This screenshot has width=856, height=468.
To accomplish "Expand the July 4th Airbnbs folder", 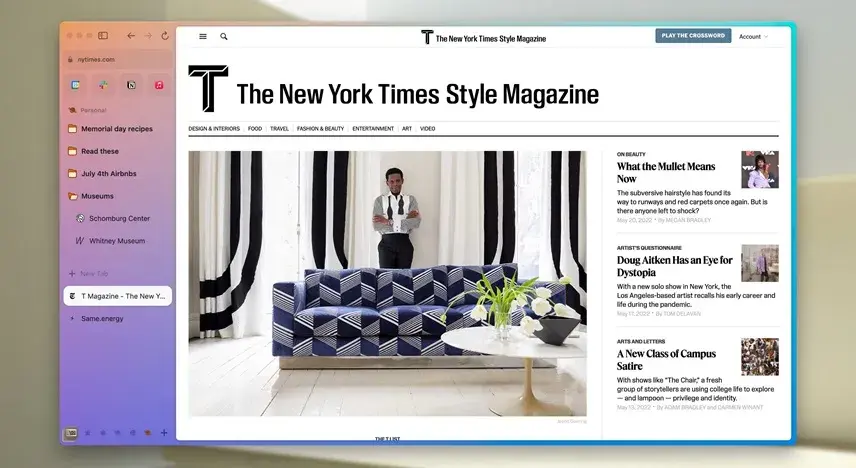I will tap(110, 174).
